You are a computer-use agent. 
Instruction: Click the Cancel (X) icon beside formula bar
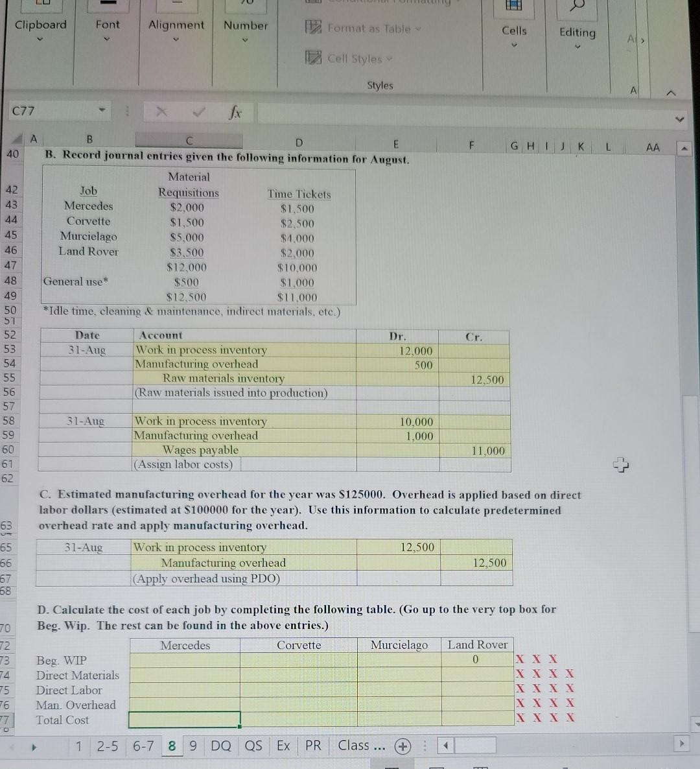tap(161, 112)
